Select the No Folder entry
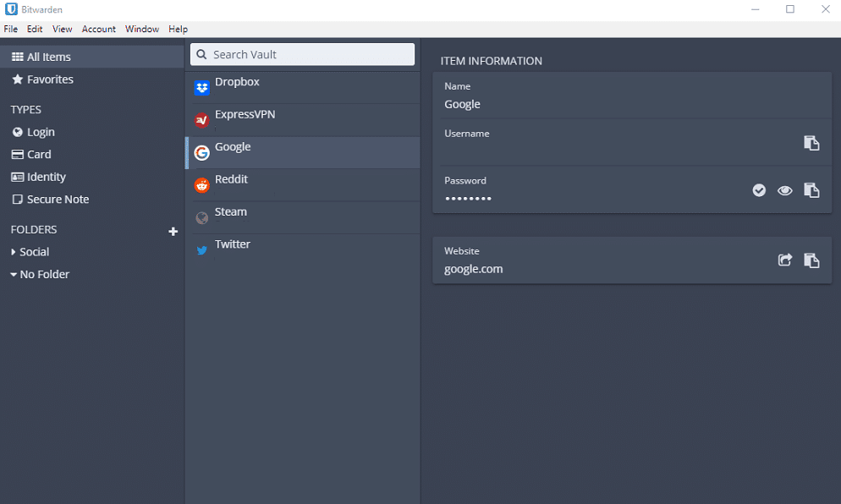This screenshot has width=841, height=504. 45,275
